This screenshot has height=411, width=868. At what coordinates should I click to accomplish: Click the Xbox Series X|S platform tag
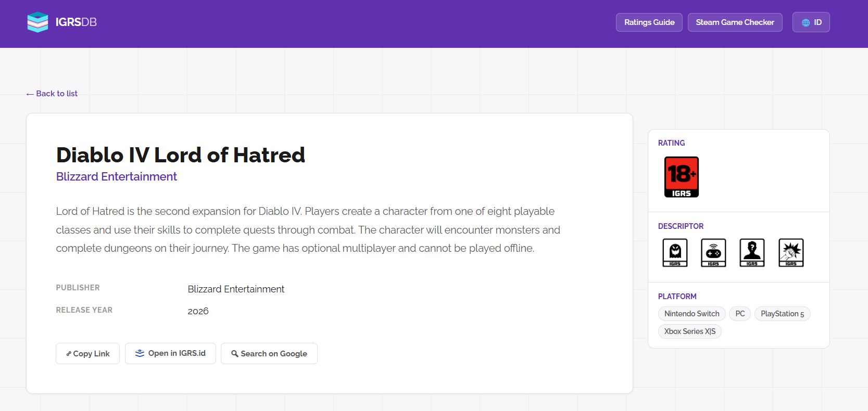[689, 331]
